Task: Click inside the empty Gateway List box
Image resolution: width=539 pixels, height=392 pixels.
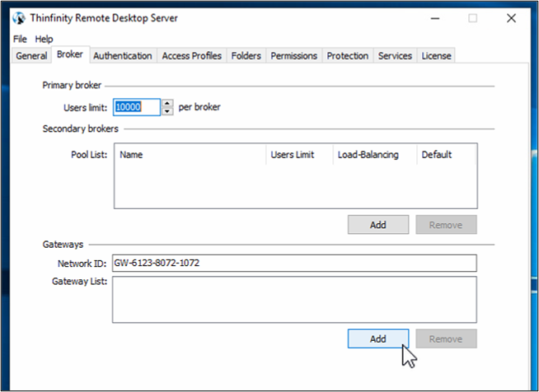Action: tap(294, 298)
